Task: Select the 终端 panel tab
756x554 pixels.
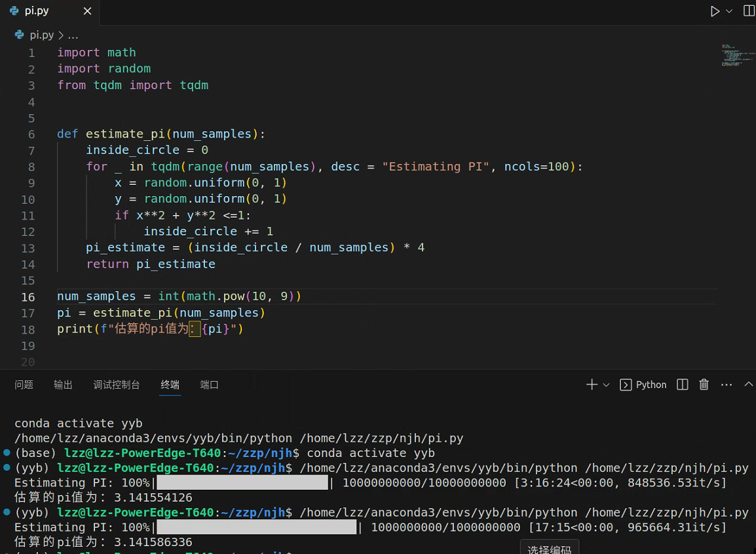Action: [170, 385]
